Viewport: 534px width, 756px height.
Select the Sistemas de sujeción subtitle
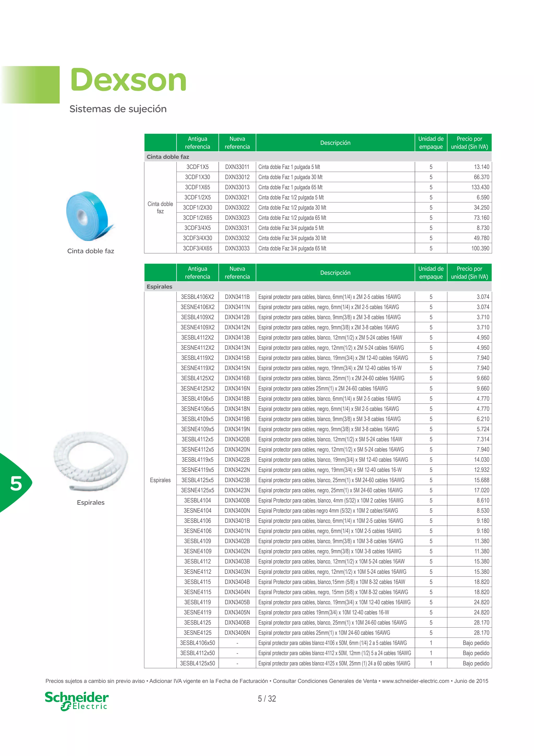(x=118, y=109)
